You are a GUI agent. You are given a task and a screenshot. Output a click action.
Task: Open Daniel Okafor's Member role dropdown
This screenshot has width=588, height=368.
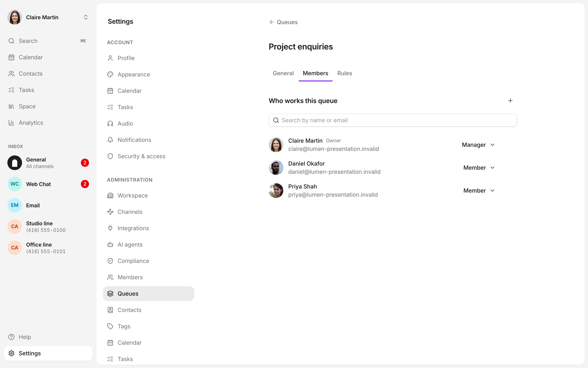pyautogui.click(x=479, y=168)
